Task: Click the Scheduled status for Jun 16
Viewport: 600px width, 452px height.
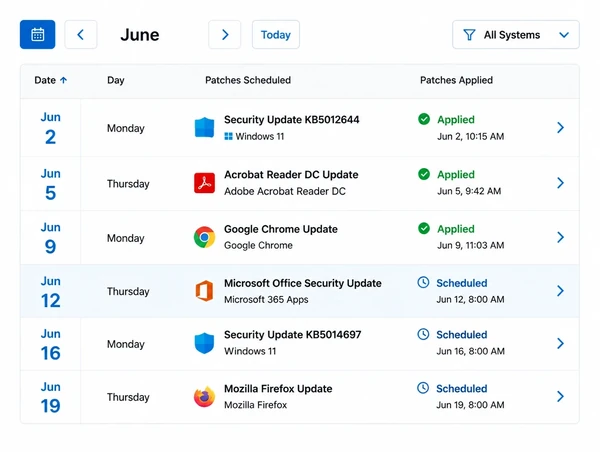Action: pyautogui.click(x=461, y=335)
